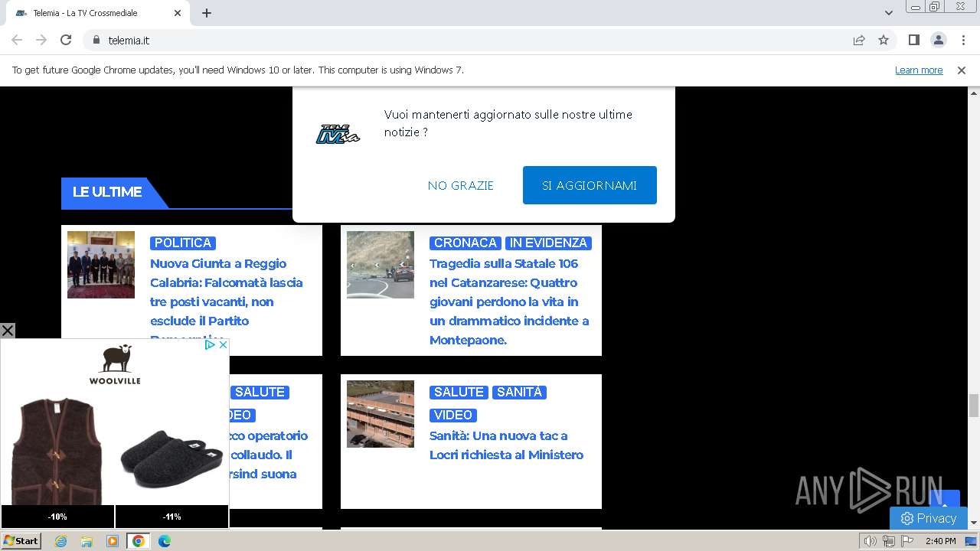
Task: Expand the tab search chevron
Action: pyautogui.click(x=888, y=13)
